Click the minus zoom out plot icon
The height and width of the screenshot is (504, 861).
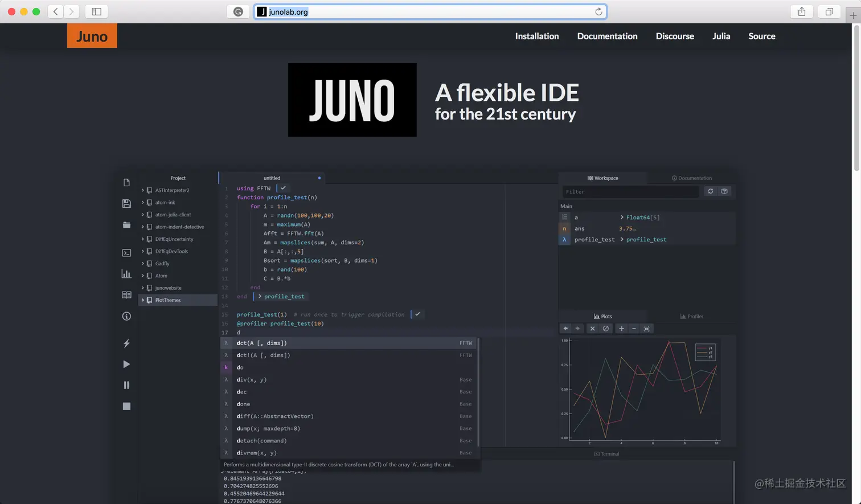(x=634, y=329)
